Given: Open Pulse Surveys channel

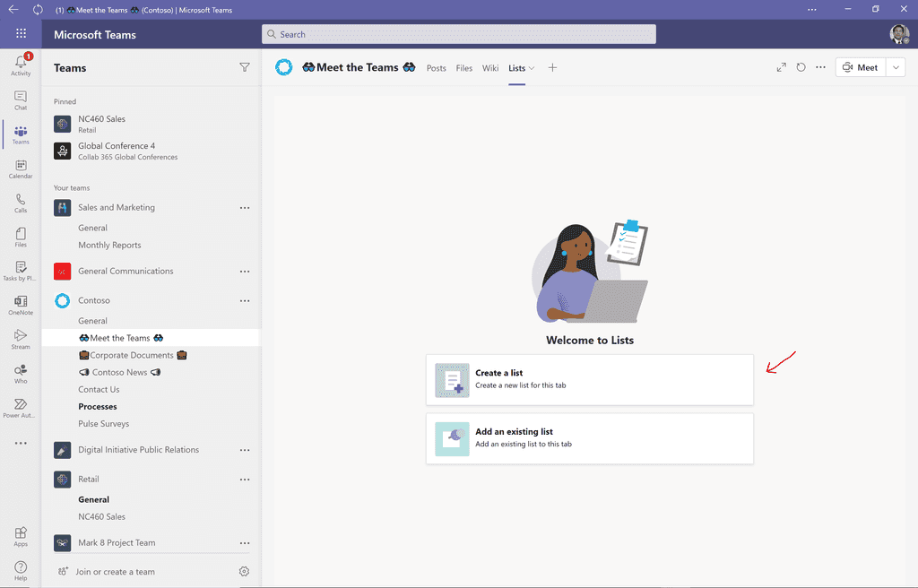Looking at the screenshot, I should click(x=104, y=423).
